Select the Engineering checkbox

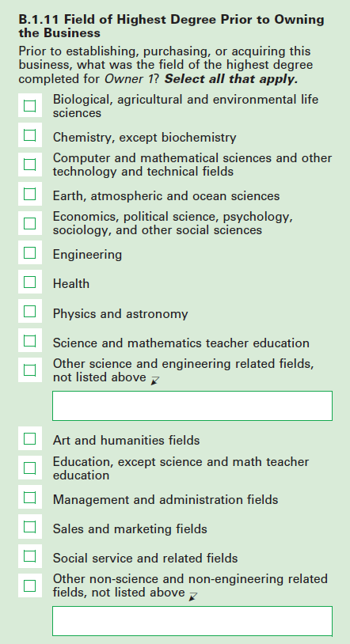coord(29,252)
